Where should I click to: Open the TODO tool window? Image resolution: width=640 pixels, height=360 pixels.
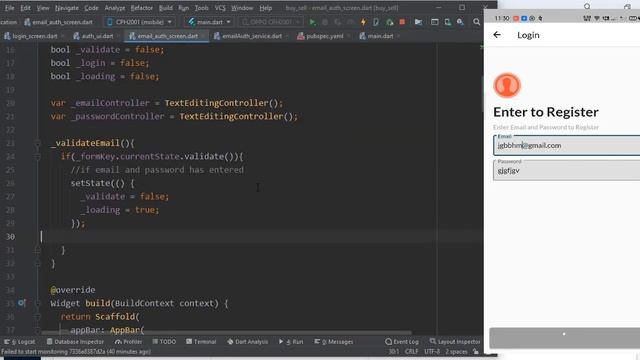pos(164,342)
